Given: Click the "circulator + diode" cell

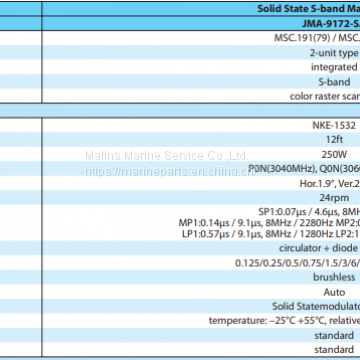Looking at the screenshot, I should 201,248.
